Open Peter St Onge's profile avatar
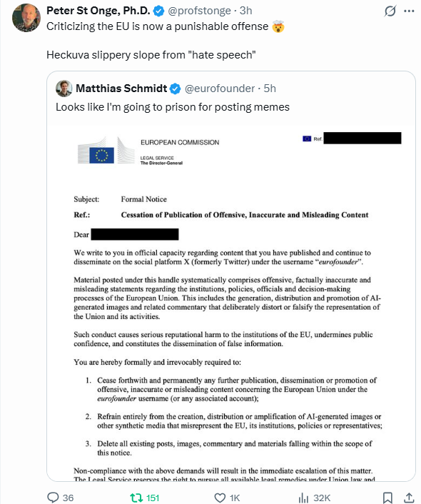 (x=26, y=18)
